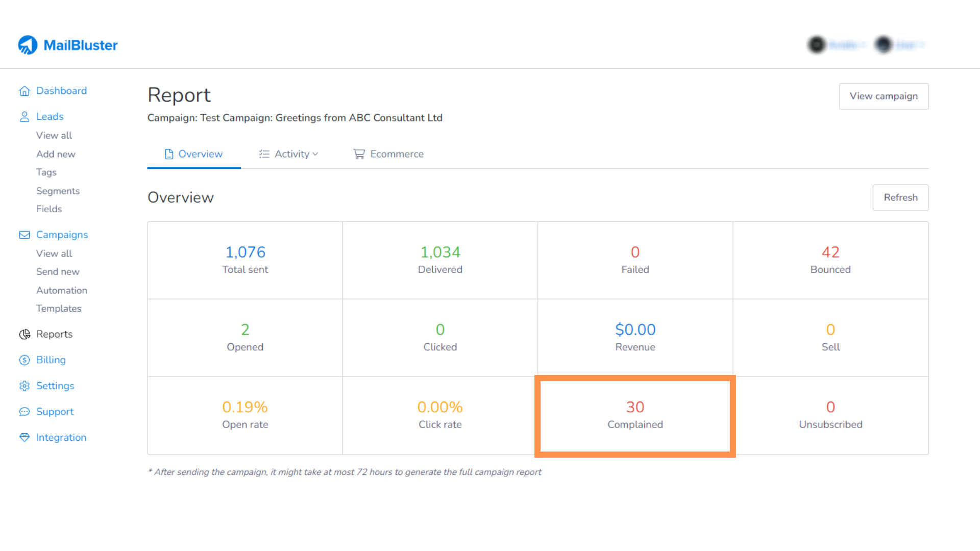980x551 pixels.
Task: Click the Ecommerce shopping cart icon
Action: (x=359, y=154)
